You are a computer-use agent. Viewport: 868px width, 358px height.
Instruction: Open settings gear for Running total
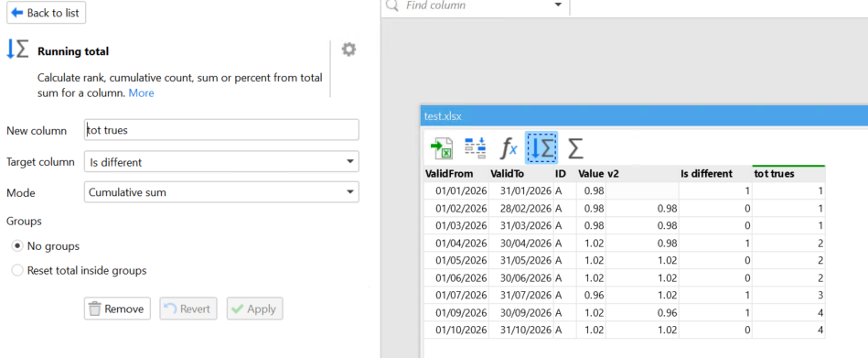point(348,49)
